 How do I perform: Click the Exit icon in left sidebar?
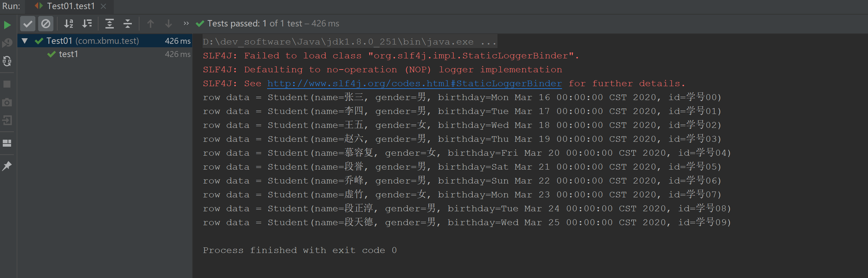[x=7, y=120]
